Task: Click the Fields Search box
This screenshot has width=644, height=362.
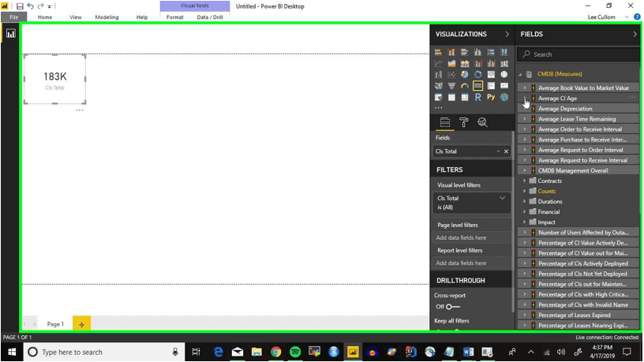Action: pos(579,54)
